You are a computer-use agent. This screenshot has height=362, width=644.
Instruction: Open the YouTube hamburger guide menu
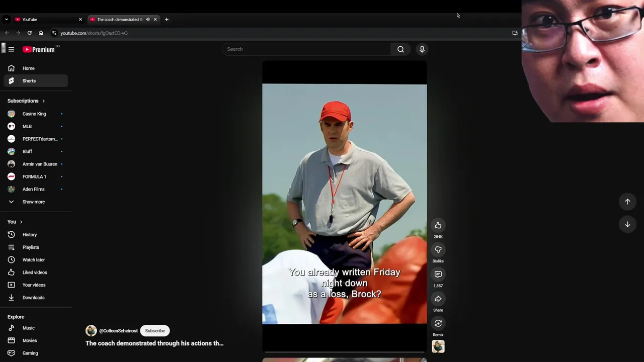point(11,49)
